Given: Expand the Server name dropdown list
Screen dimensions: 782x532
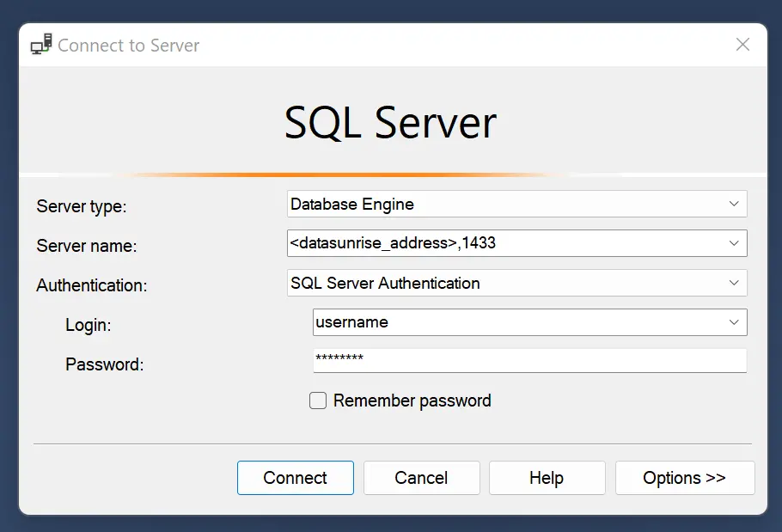Looking at the screenshot, I should click(733, 243).
